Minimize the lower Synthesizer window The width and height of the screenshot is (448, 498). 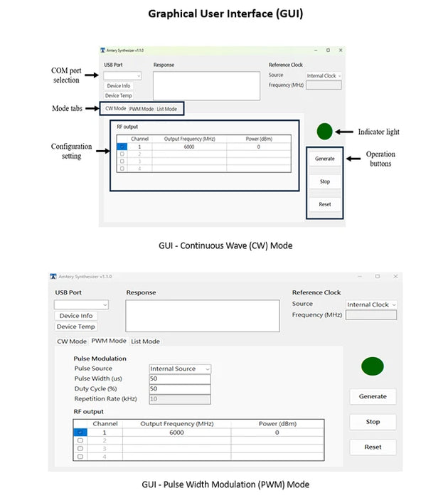(x=360, y=276)
